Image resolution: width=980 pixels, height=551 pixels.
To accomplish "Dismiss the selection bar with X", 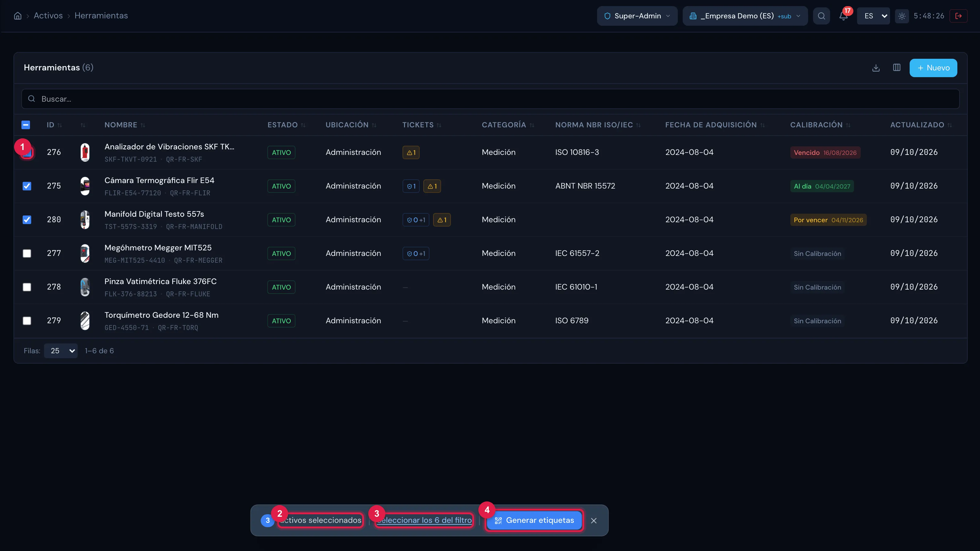I will [593, 520].
